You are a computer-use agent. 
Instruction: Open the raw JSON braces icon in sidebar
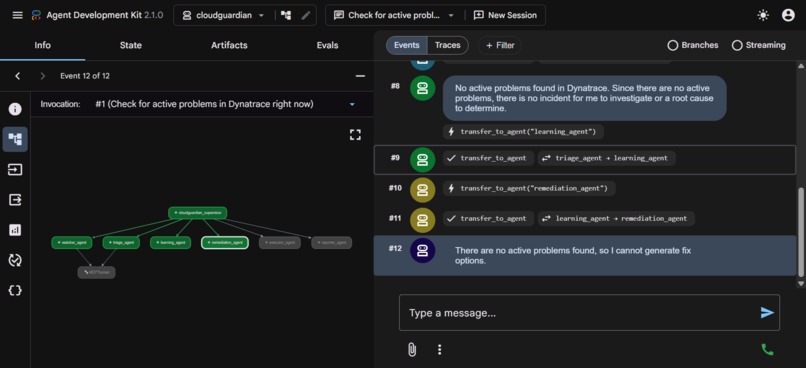[x=15, y=290]
